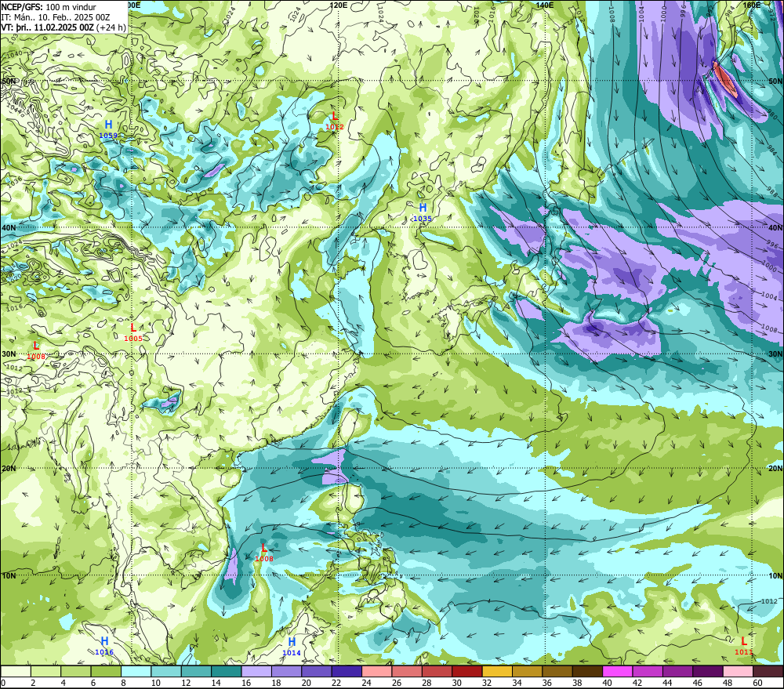Image resolution: width=784 pixels, height=689 pixels.
Task: Click the L 1005 low-pressure marker
Action: click(133, 332)
